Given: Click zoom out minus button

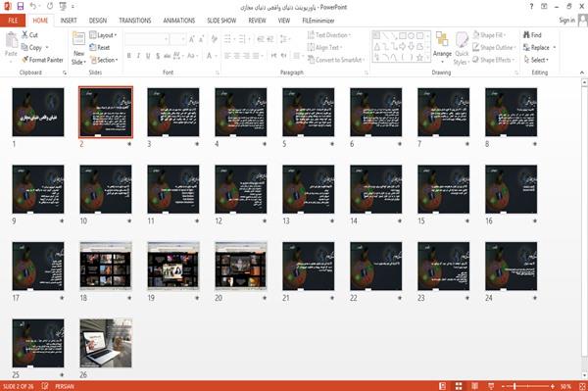Looking at the screenshot, I should click(x=504, y=386).
